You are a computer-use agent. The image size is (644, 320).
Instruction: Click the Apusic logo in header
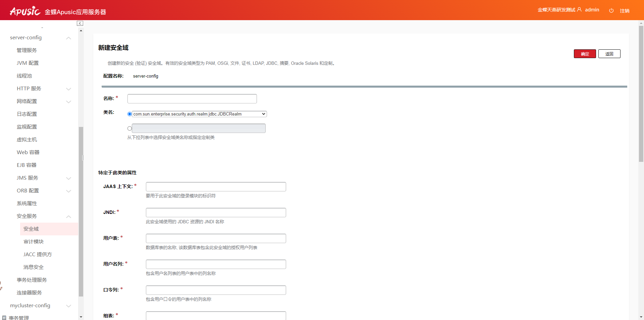(25, 11)
